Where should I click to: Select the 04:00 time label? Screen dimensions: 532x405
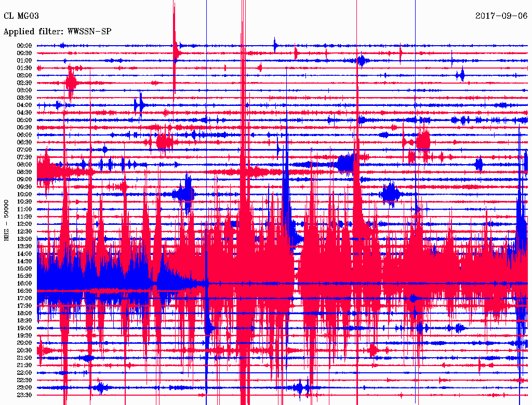click(x=24, y=105)
